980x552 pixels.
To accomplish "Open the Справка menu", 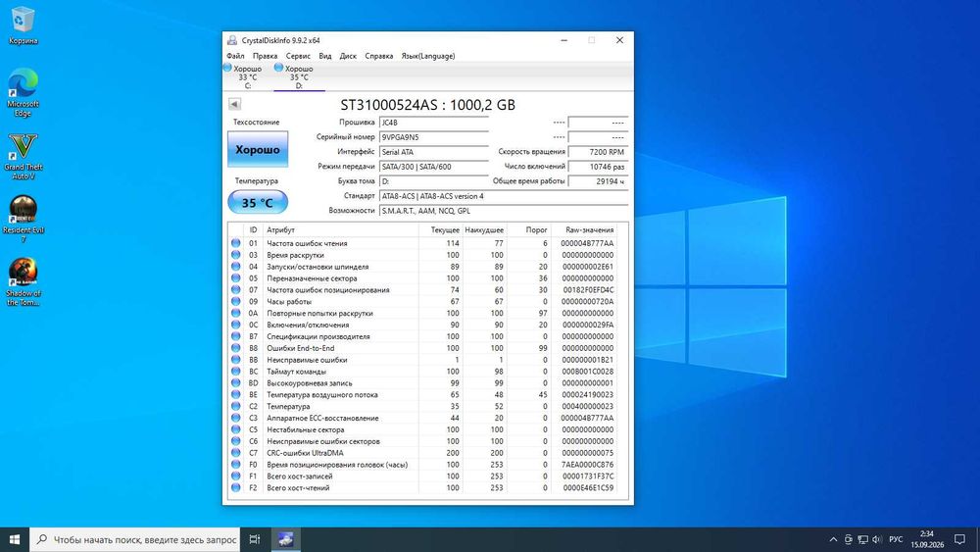I will [x=378, y=56].
